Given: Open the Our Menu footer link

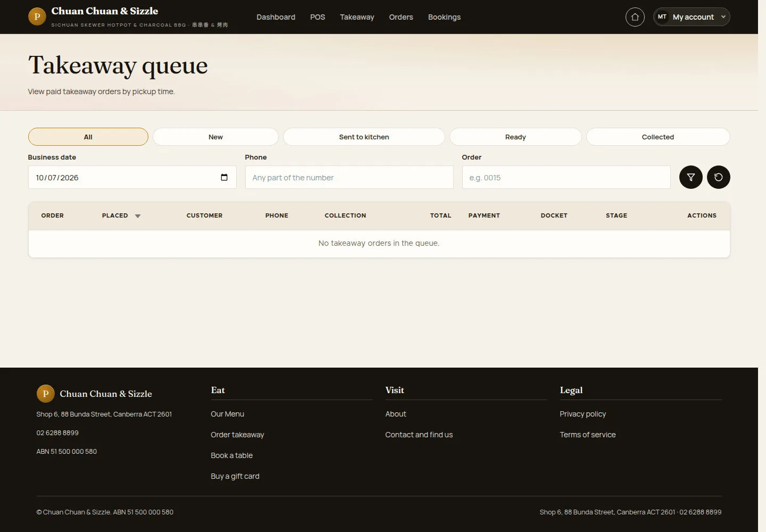Looking at the screenshot, I should point(227,414).
